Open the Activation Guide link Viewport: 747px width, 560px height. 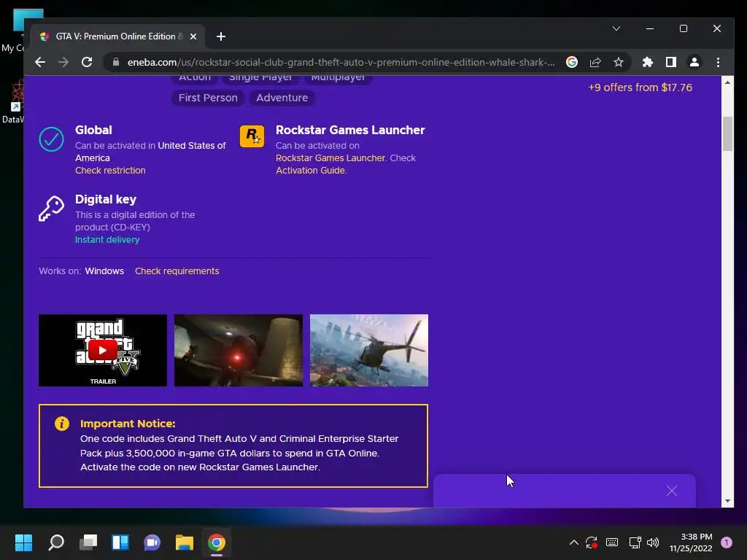coord(310,171)
